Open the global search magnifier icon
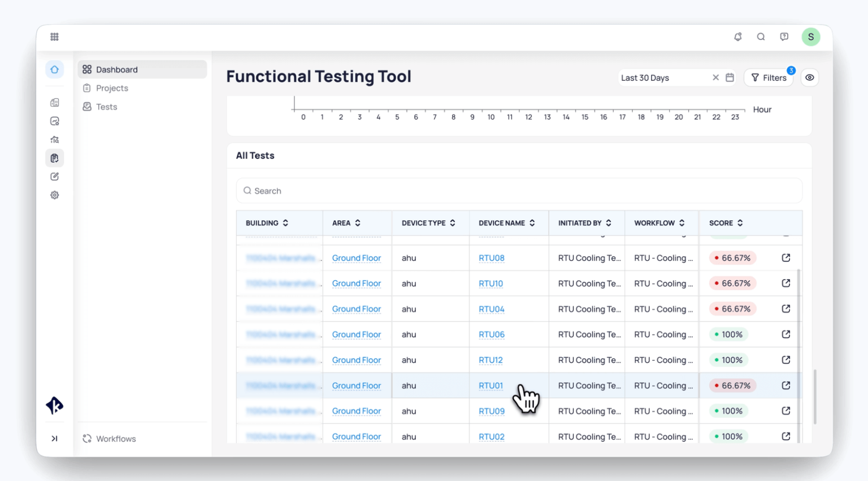Viewport: 868px width, 481px height. pos(761,37)
